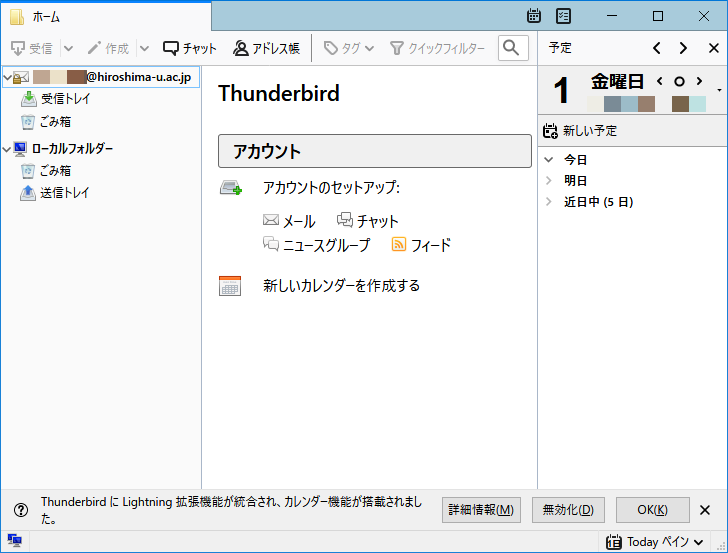
Task: Click the today circle button beside 金曜日
Action: click(679, 82)
